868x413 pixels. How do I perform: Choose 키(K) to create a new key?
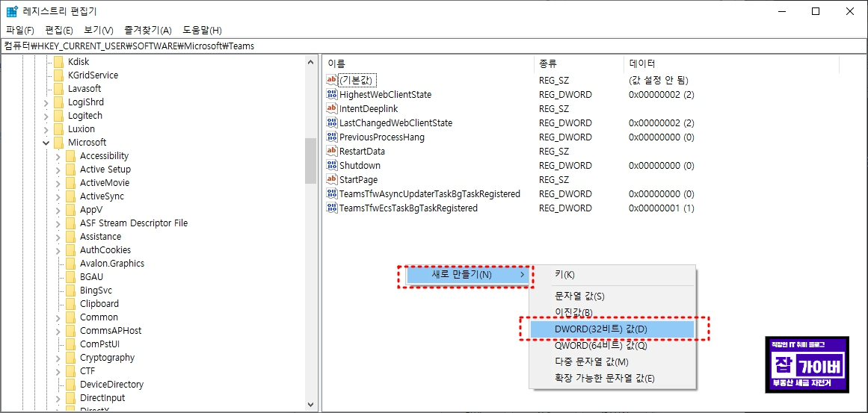click(x=612, y=275)
